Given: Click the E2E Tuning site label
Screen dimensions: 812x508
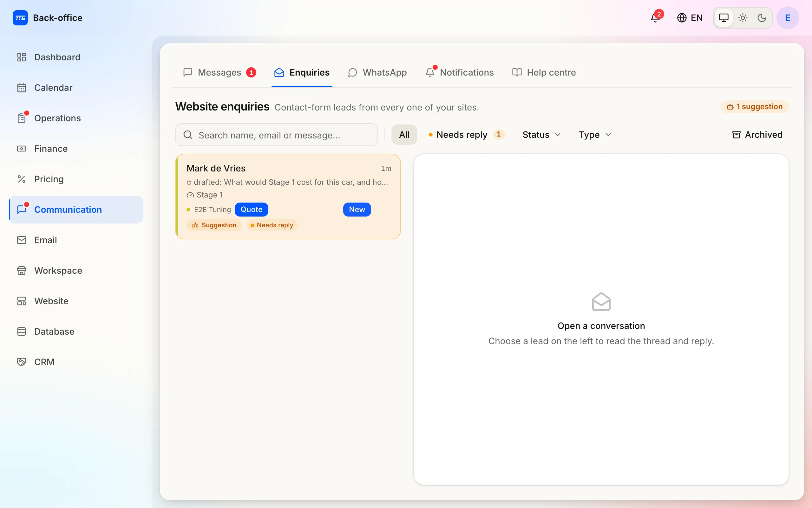Looking at the screenshot, I should pyautogui.click(x=213, y=210).
